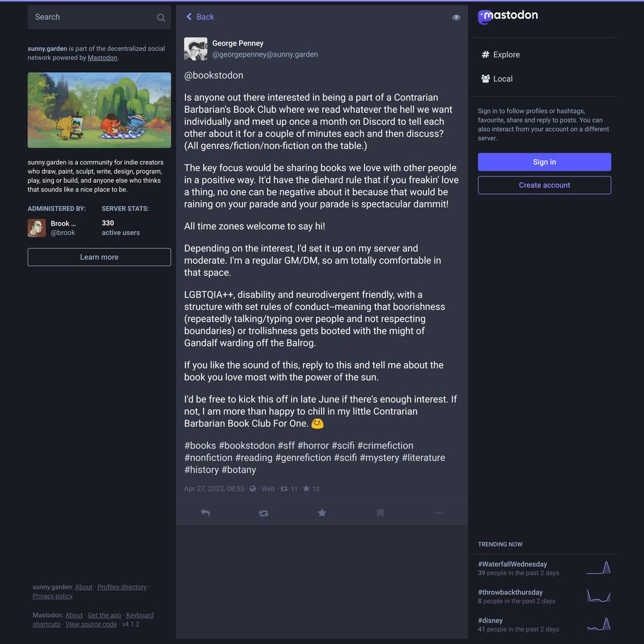Open the Local timeline tab

[497, 79]
